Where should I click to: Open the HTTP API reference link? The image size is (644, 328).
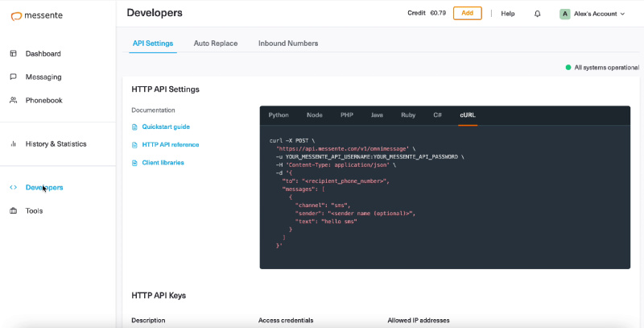point(171,145)
